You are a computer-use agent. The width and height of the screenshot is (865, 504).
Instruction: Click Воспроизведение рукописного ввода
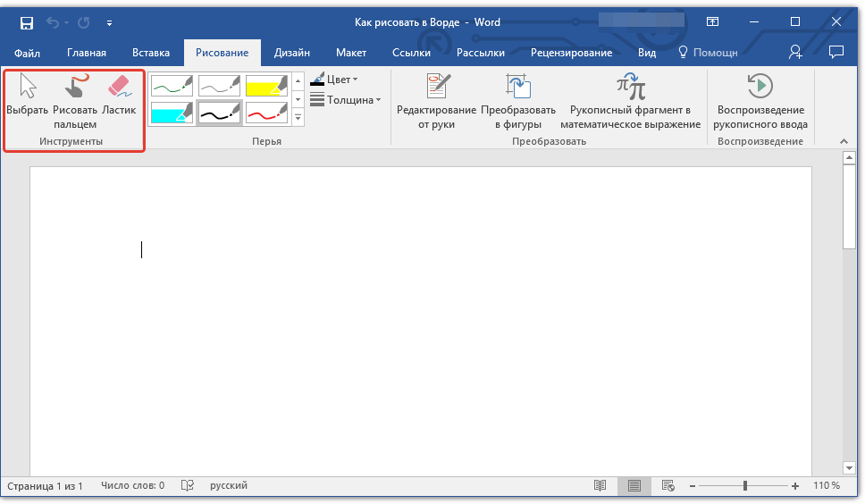point(760,102)
